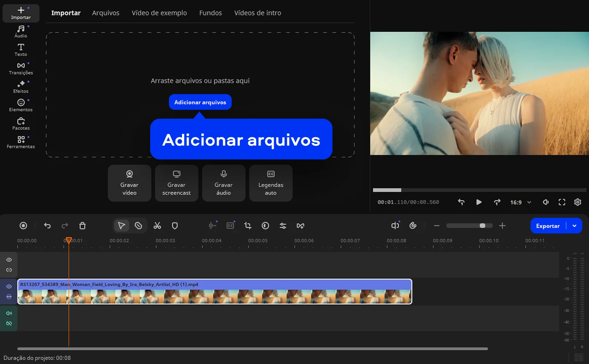Click the timeline zoom slider handle
The width and height of the screenshot is (589, 364).
(x=482, y=226)
